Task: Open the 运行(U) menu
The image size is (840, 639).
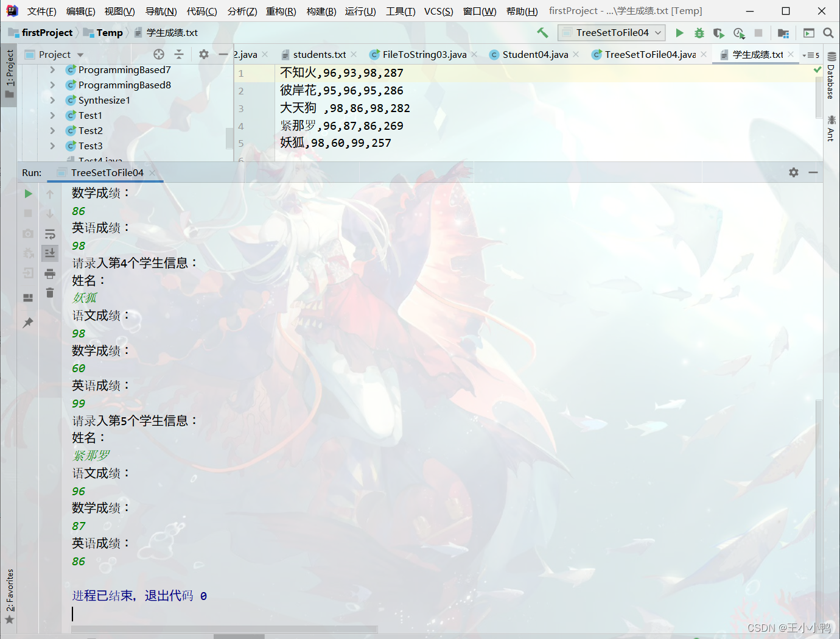Action: (360, 11)
